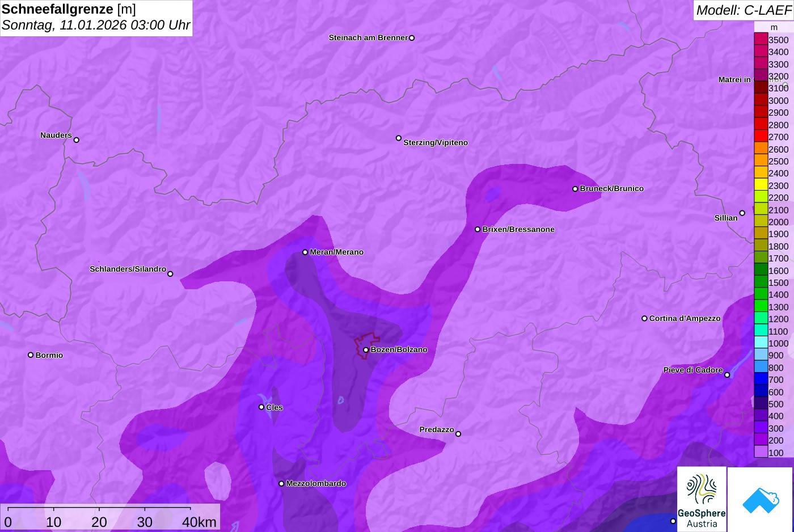Click the 100 m light purple swatch
The width and height of the screenshot is (794, 532).
[761, 451]
